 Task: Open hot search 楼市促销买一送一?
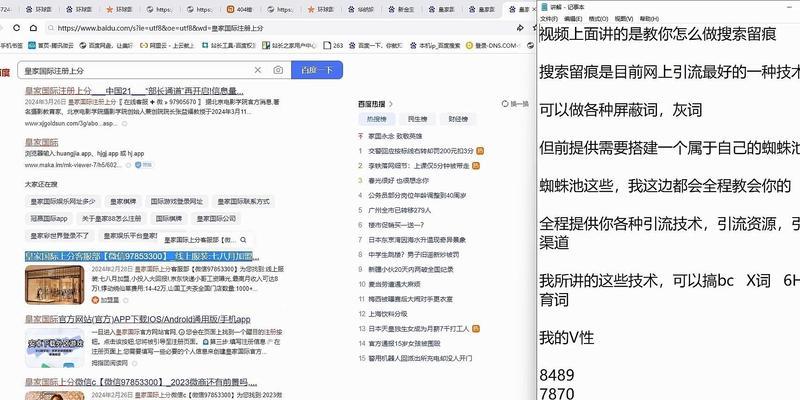coord(396,225)
